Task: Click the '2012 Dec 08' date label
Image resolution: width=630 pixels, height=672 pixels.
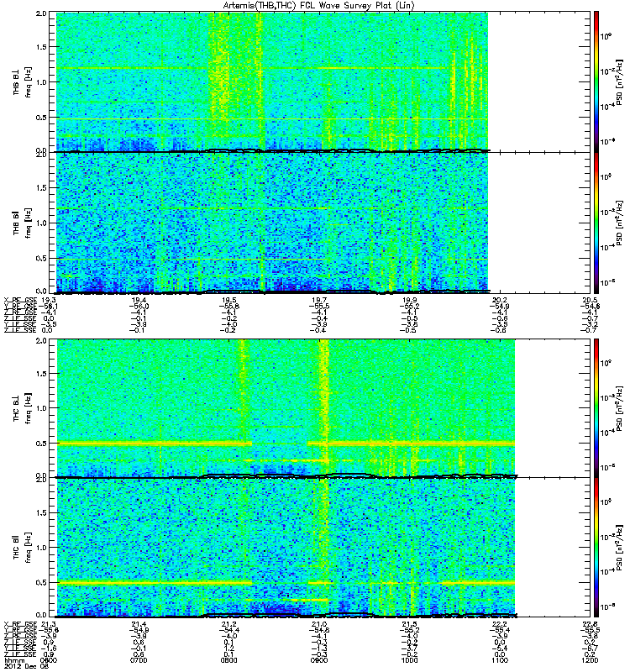Action: (x=26, y=666)
